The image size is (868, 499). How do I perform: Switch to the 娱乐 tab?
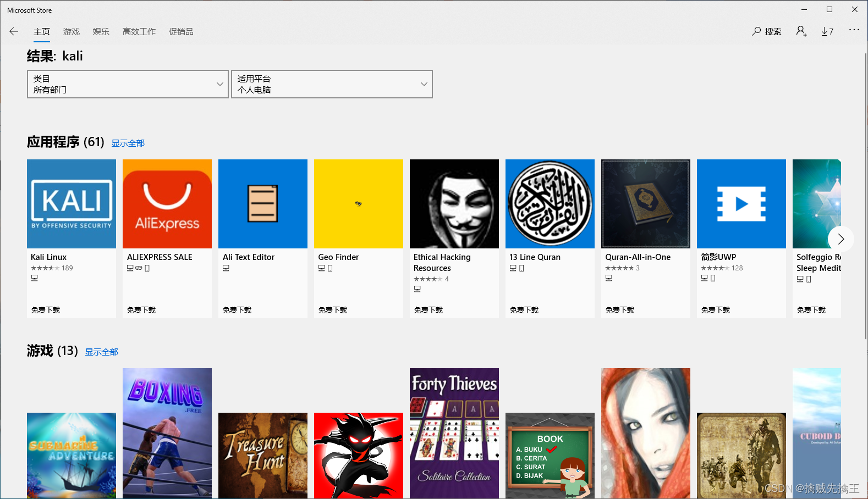coord(101,32)
